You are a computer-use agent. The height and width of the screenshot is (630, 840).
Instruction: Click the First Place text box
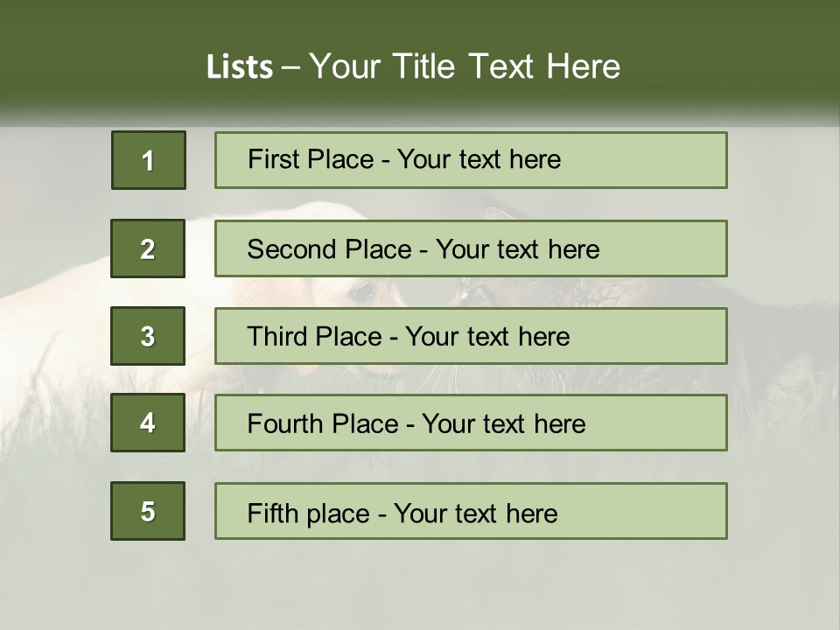471,160
